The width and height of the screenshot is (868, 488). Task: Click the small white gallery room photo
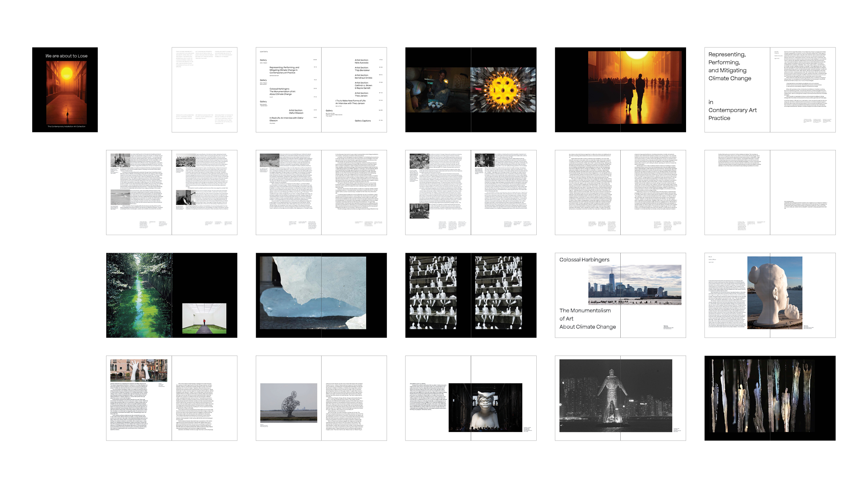point(204,318)
